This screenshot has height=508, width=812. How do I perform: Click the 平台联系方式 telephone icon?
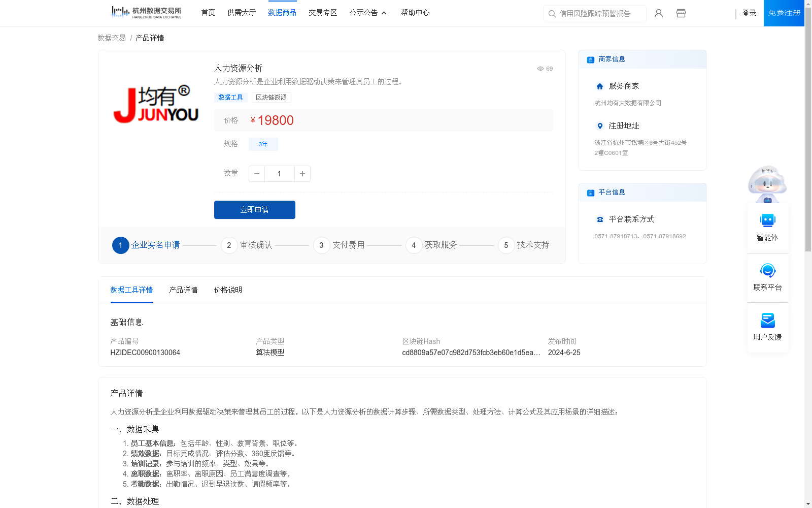point(600,219)
